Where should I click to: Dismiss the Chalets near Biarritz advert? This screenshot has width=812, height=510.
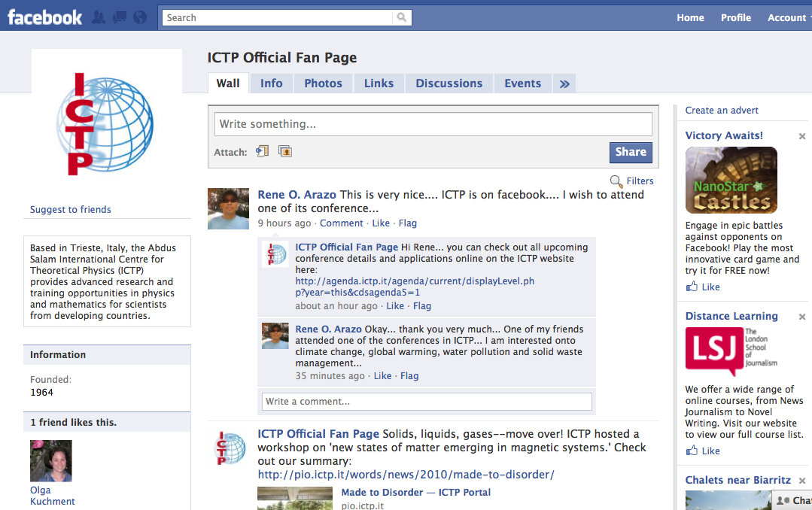click(x=801, y=480)
